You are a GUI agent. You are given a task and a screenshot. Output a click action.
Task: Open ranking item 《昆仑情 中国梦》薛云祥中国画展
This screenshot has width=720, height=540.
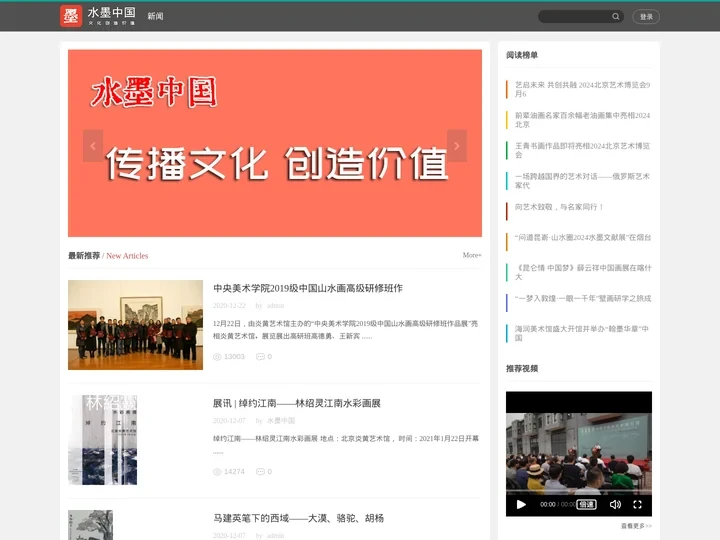(582, 272)
